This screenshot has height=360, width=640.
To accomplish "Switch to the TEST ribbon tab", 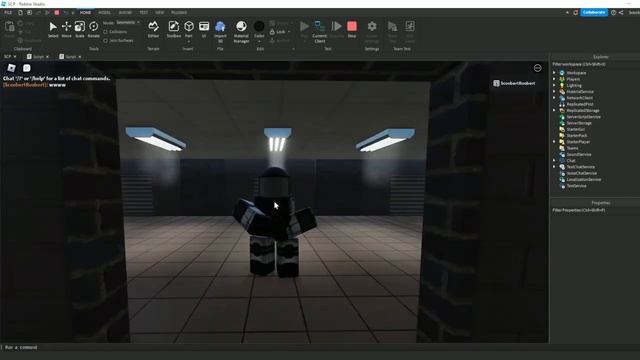I will 144,13.
